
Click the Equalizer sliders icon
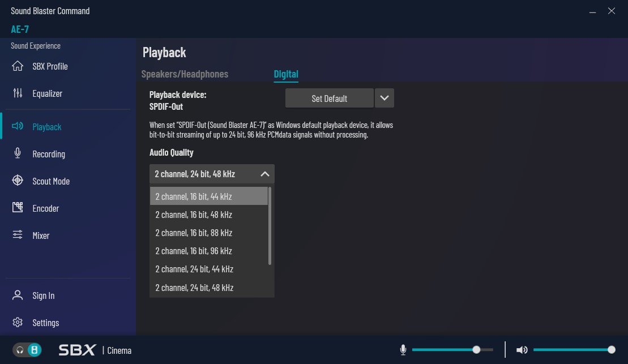tap(17, 93)
